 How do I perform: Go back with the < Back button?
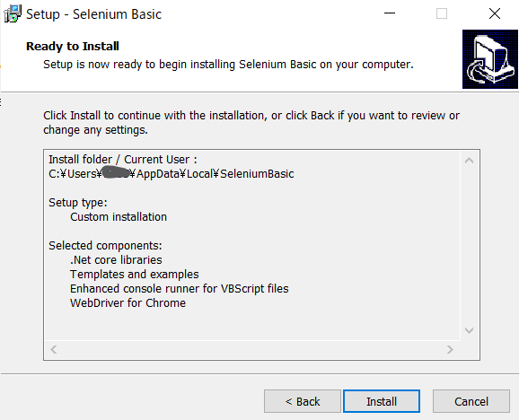click(x=303, y=401)
